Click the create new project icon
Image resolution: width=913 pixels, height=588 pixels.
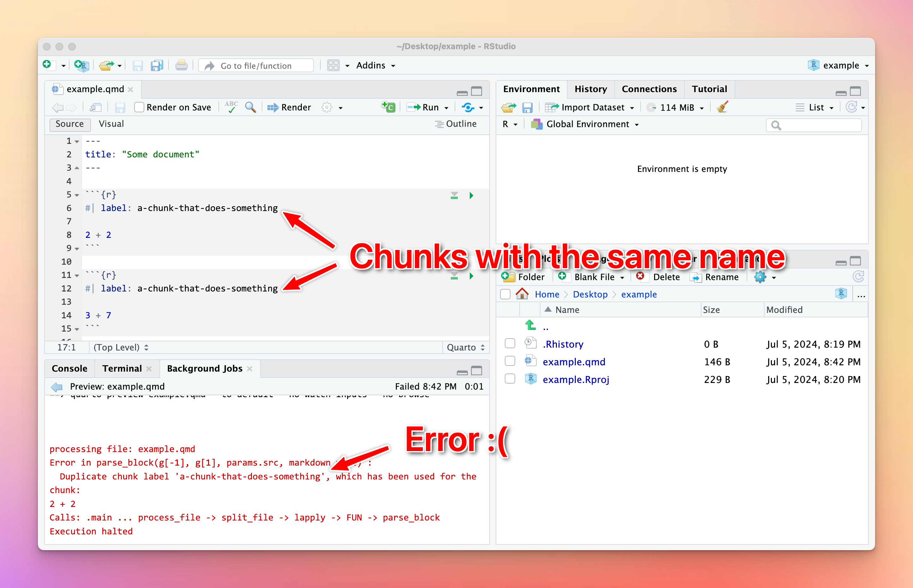pyautogui.click(x=81, y=66)
